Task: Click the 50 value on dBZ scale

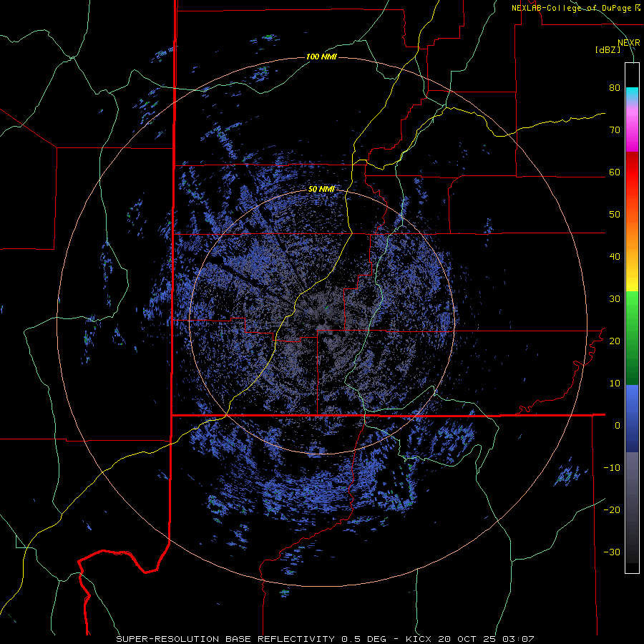Action: [x=615, y=215]
